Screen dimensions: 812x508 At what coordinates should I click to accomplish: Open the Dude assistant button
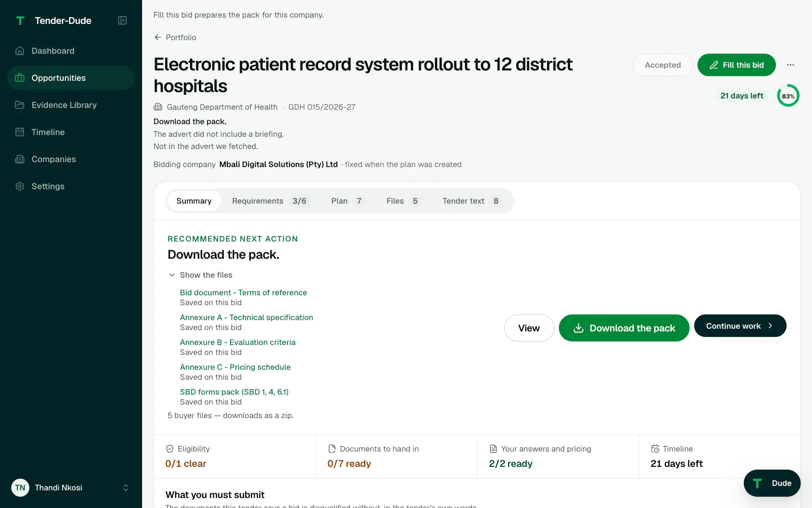772,483
